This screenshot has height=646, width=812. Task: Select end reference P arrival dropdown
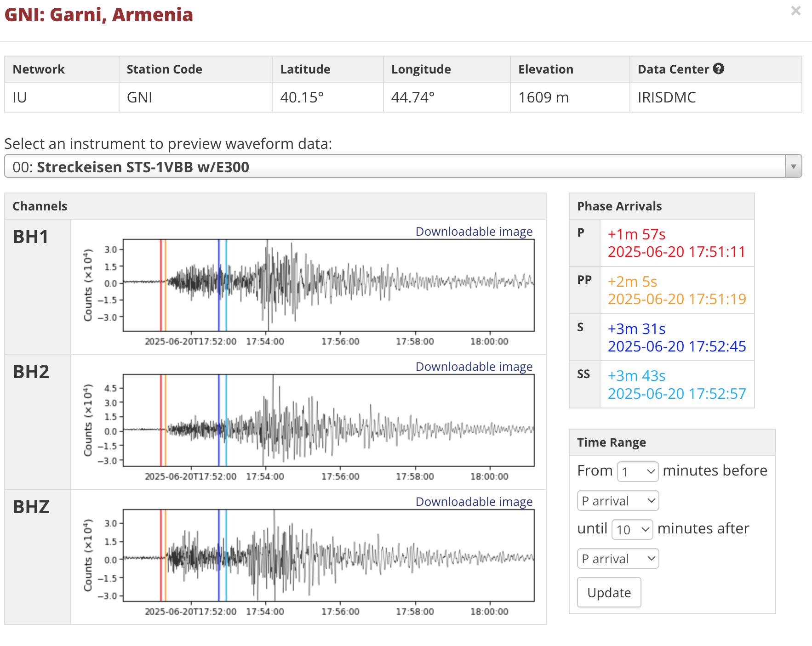(x=618, y=559)
